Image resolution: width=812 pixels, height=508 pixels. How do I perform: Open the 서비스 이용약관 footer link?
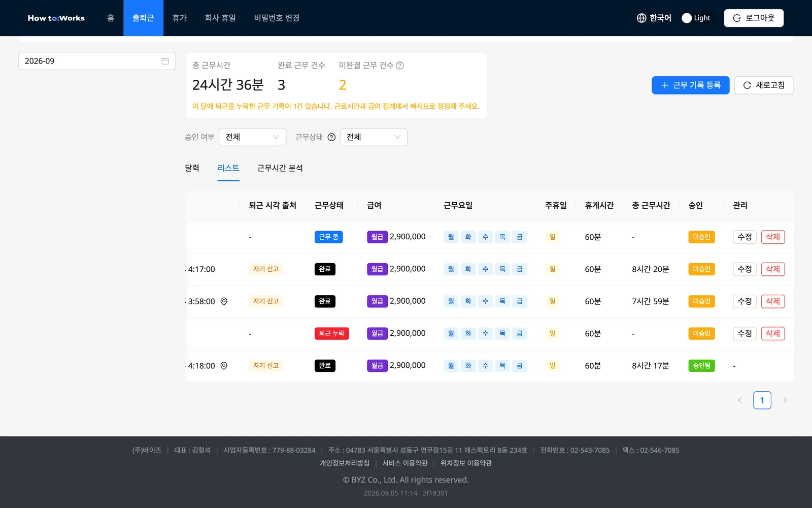coord(405,463)
